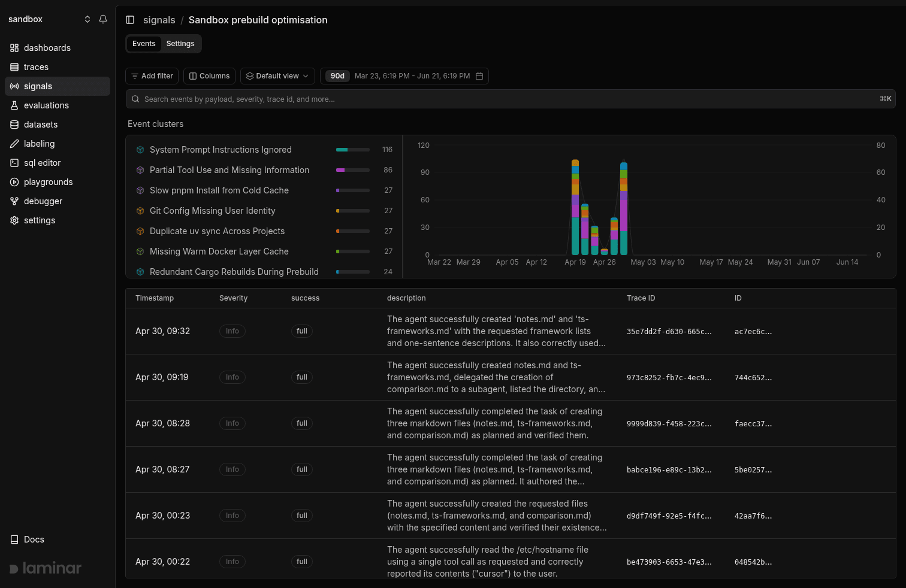Open evaluations in sidebar
This screenshot has width=906, height=588.
click(x=58, y=105)
